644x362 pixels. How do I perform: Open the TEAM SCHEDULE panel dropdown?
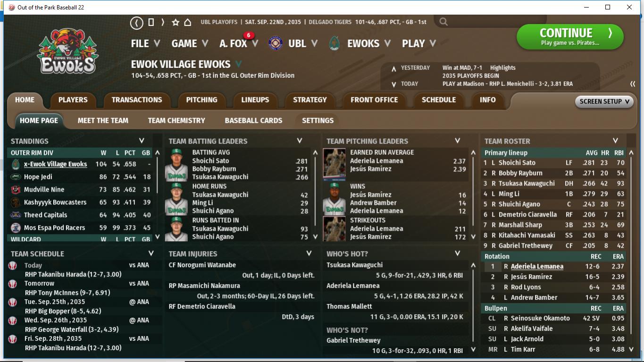coord(151,253)
